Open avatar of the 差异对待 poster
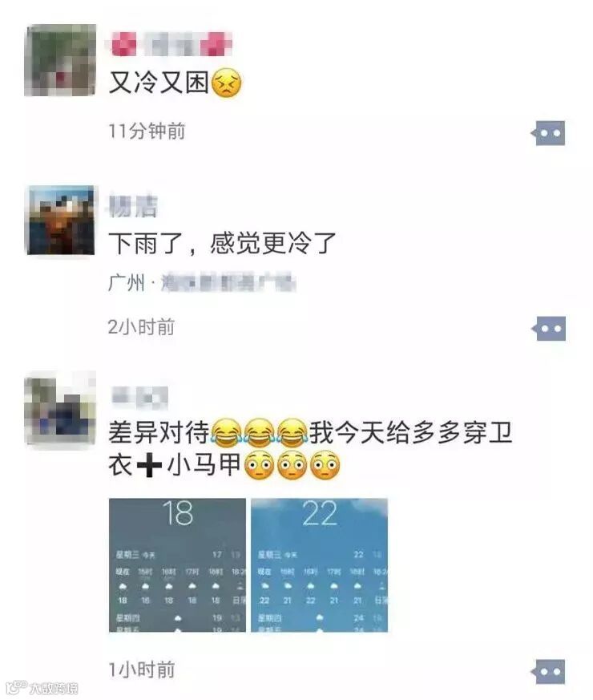Viewport: 593px width, 700px height. (60, 408)
